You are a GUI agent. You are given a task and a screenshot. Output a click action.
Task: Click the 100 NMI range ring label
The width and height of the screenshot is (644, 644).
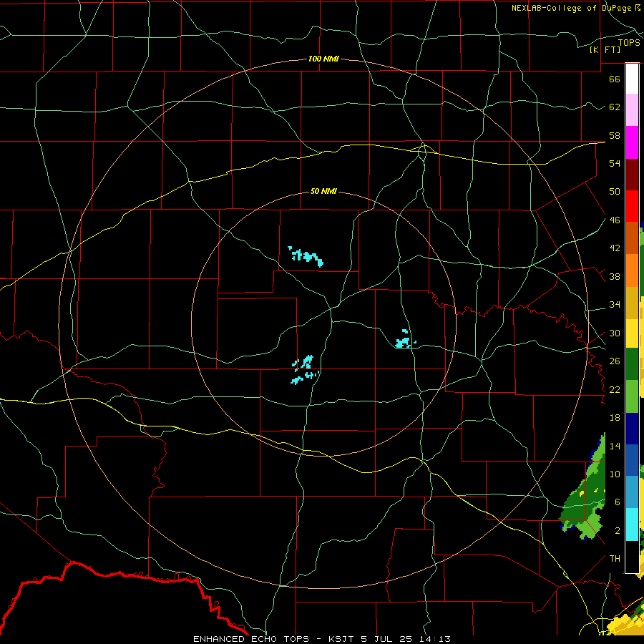tap(323, 59)
